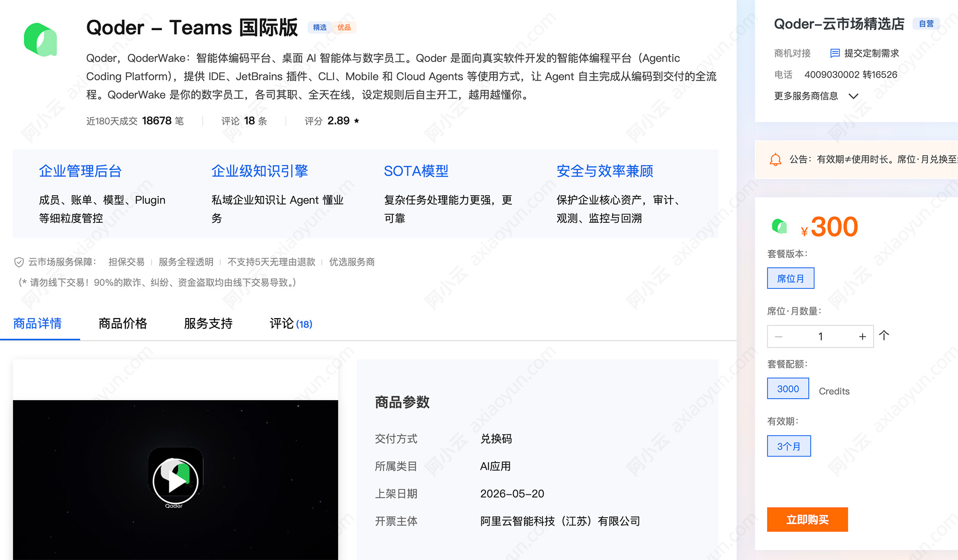Click the 提交定制需求 message icon
This screenshot has width=958, height=560.
pyautogui.click(x=835, y=53)
